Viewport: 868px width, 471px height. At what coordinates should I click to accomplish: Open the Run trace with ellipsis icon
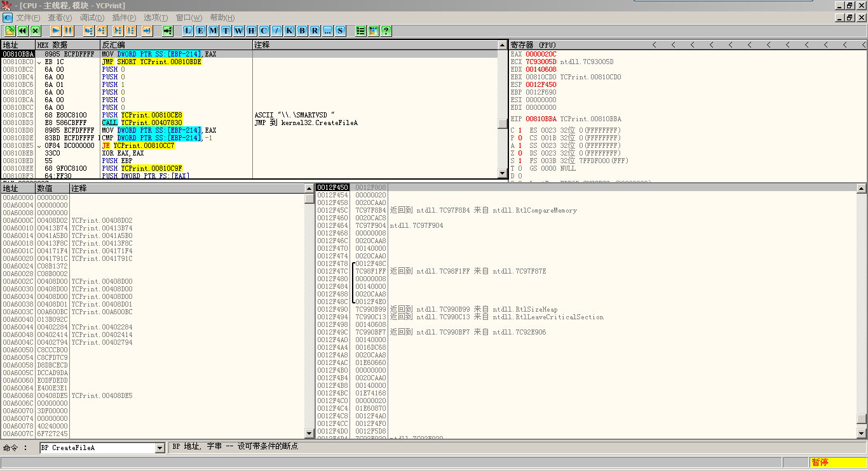327,30
